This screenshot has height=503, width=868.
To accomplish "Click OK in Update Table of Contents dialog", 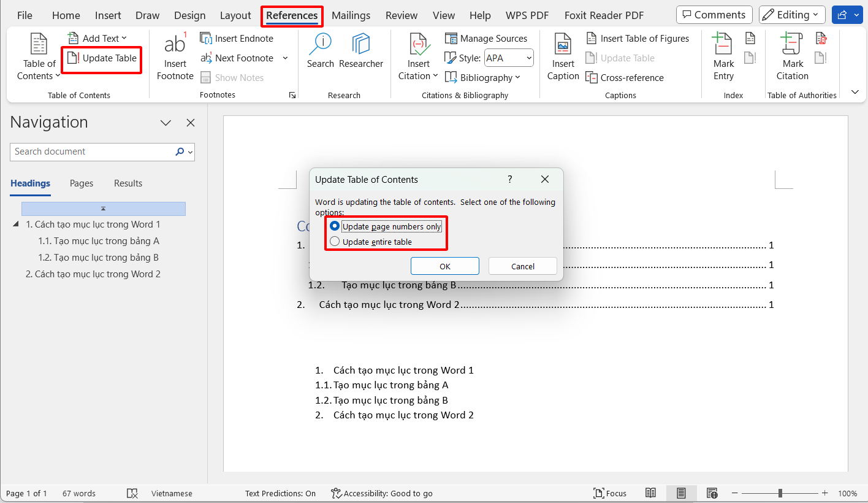I will [x=444, y=266].
